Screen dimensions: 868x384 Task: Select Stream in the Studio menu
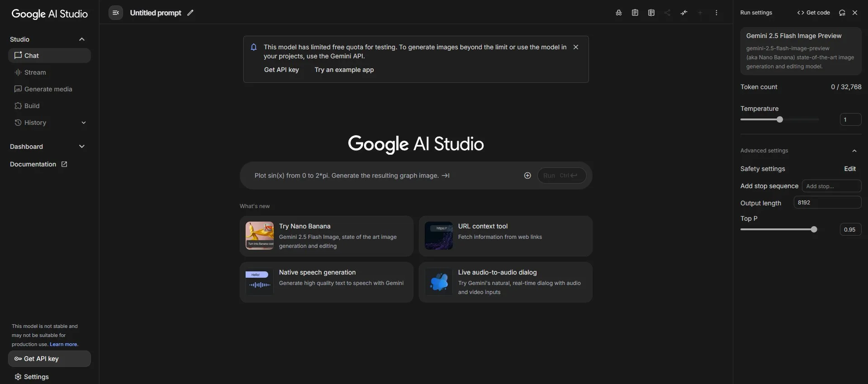click(49, 72)
